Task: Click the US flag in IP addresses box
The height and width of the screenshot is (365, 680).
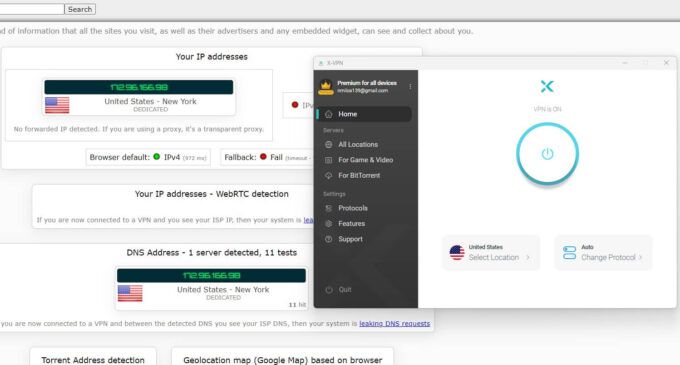Action: [x=57, y=105]
